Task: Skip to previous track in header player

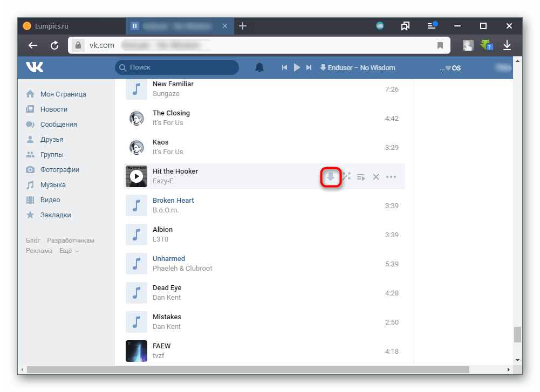Action: 284,67
